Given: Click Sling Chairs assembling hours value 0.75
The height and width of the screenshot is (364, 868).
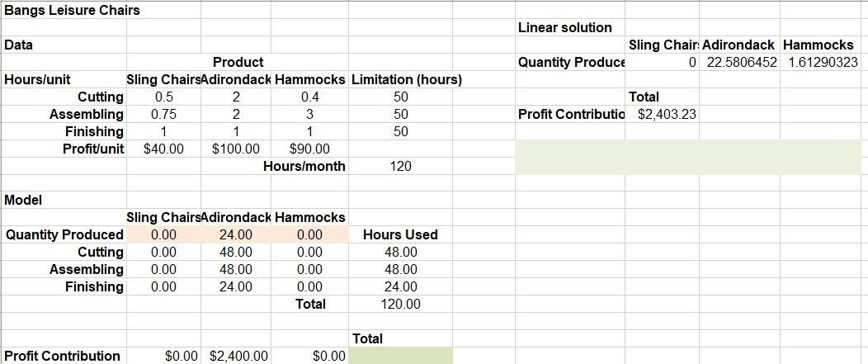Looking at the screenshot, I should tap(164, 114).
